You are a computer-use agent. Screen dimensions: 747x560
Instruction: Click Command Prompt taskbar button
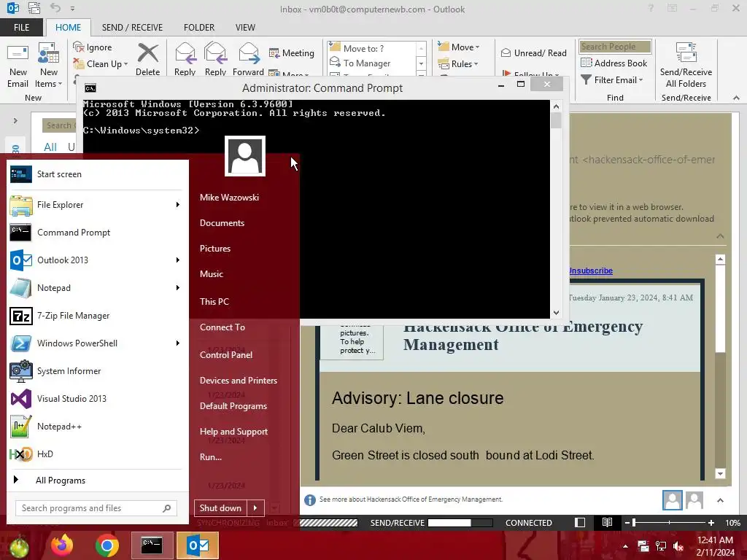152,545
